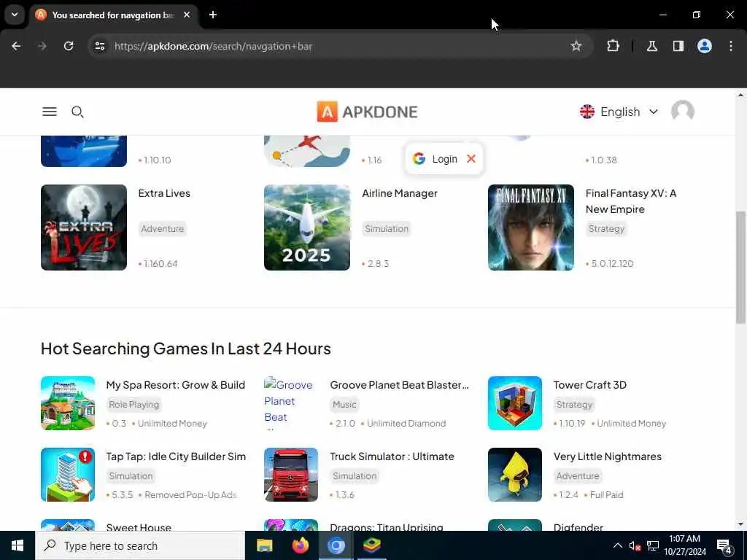Close the 'You searched for navgation' tab
This screenshot has height=560, width=747.
coord(187,15)
